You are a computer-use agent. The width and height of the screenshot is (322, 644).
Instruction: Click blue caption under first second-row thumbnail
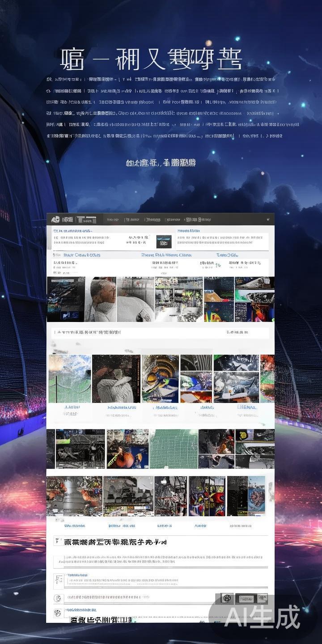pyautogui.click(x=72, y=407)
